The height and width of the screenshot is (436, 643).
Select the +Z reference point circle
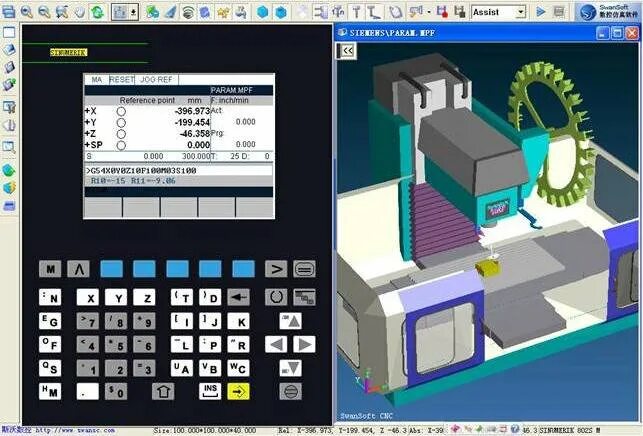121,134
